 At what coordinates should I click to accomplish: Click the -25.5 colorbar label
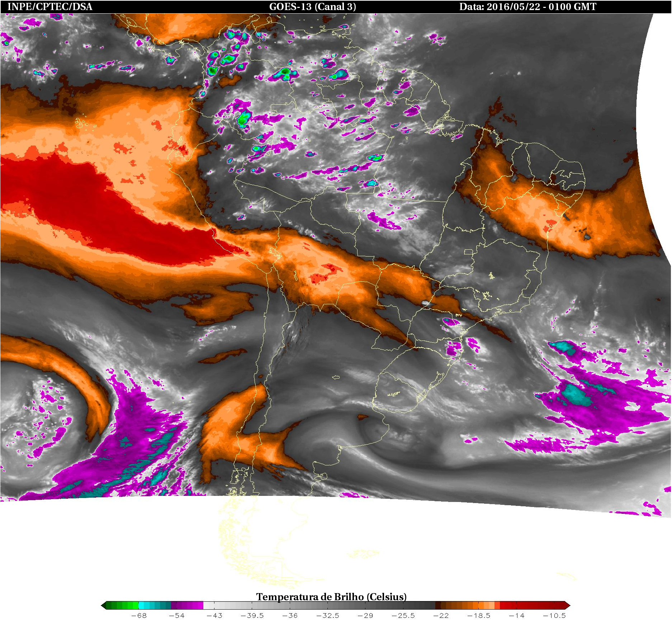click(403, 615)
